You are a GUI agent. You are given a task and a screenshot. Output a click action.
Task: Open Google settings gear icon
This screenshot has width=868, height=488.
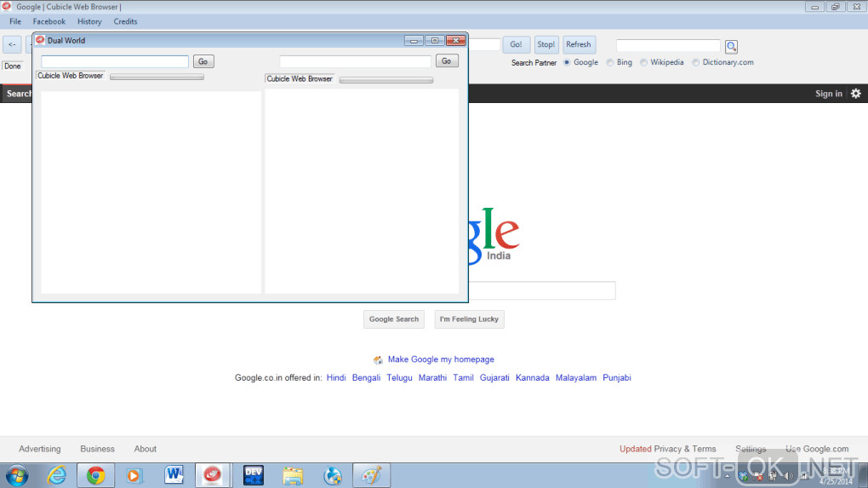coord(856,93)
